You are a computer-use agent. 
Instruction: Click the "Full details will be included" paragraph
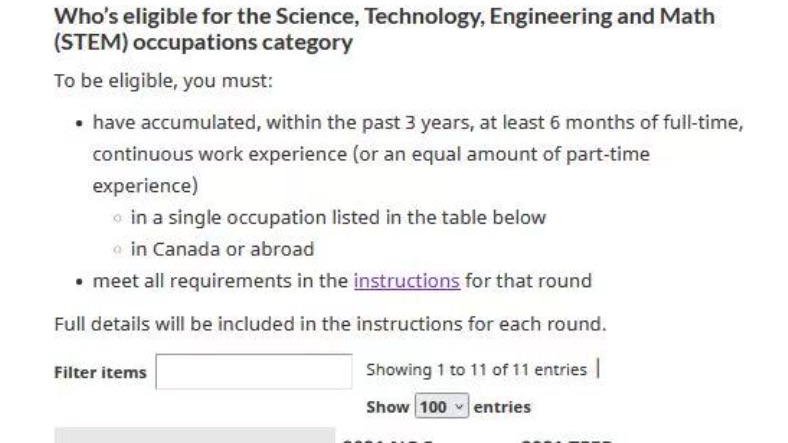330,324
